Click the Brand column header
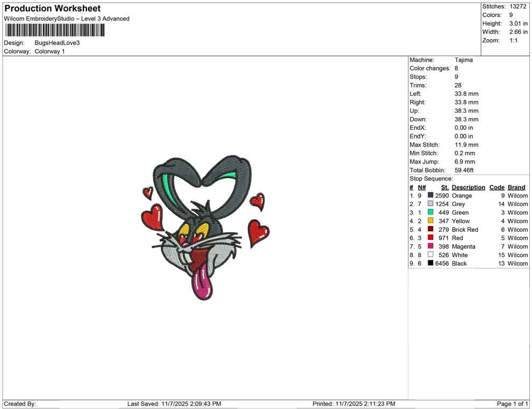532x409 pixels. pos(516,187)
